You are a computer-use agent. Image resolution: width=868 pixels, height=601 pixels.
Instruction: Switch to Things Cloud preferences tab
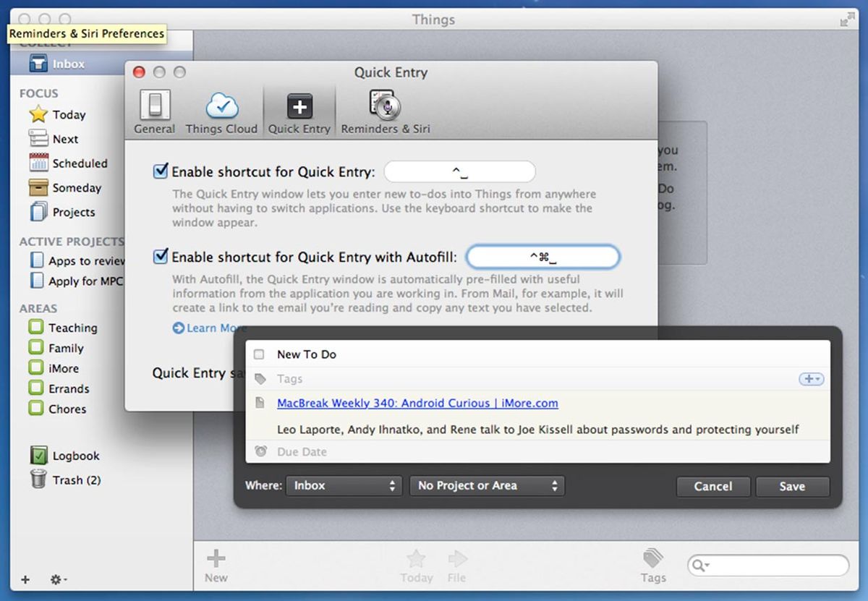221,112
